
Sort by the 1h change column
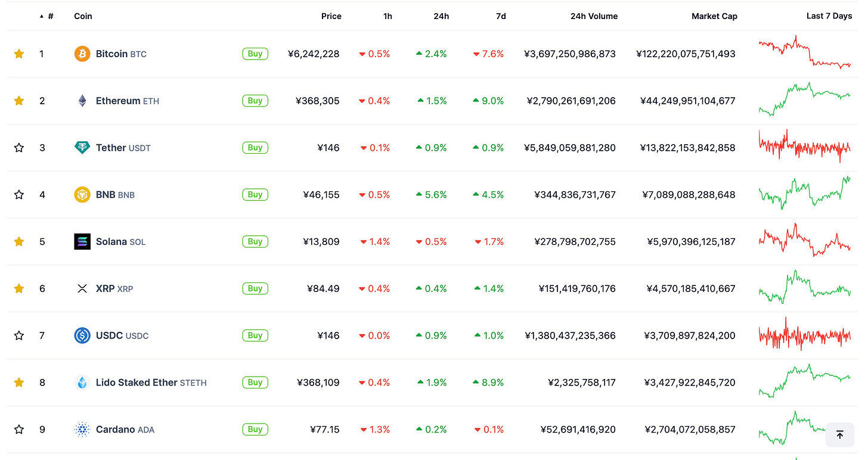(x=387, y=16)
